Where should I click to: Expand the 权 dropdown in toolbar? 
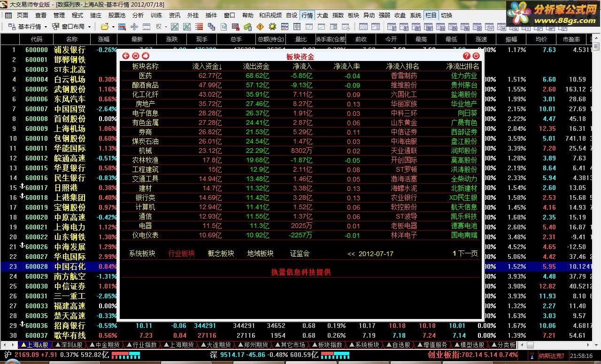(166, 27)
